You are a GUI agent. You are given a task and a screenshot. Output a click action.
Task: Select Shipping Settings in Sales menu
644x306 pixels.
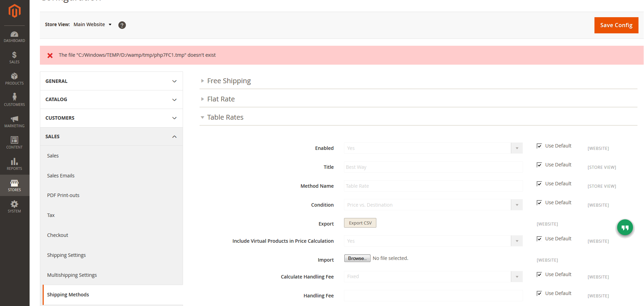[66, 255]
